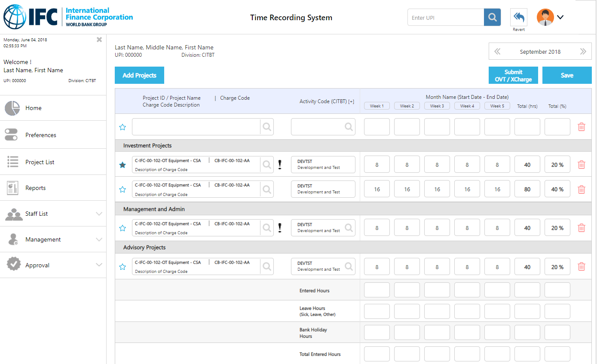Delete the 80-hour Investment Projects row
The image size is (597, 364).
(x=581, y=190)
